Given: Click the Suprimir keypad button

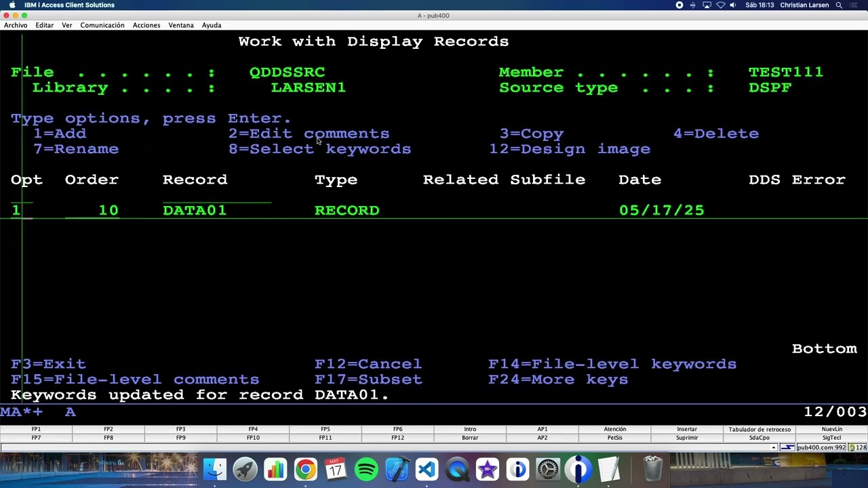Looking at the screenshot, I should click(687, 438).
